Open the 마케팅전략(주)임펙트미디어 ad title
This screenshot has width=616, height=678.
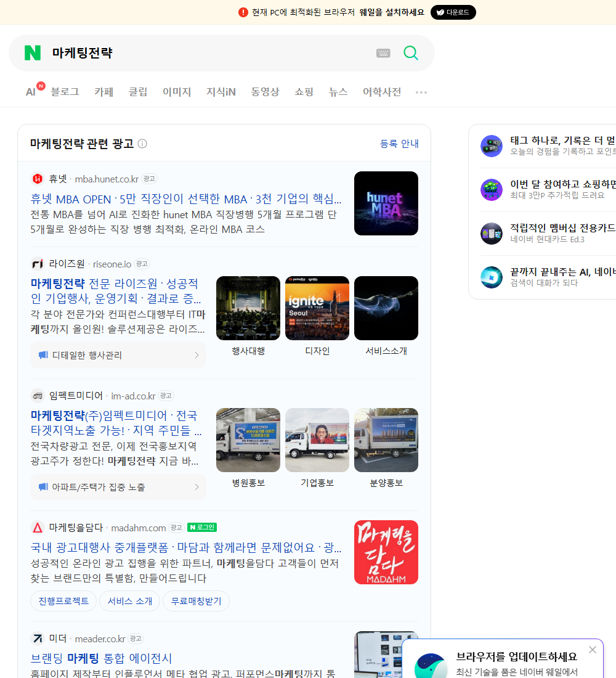click(x=116, y=423)
